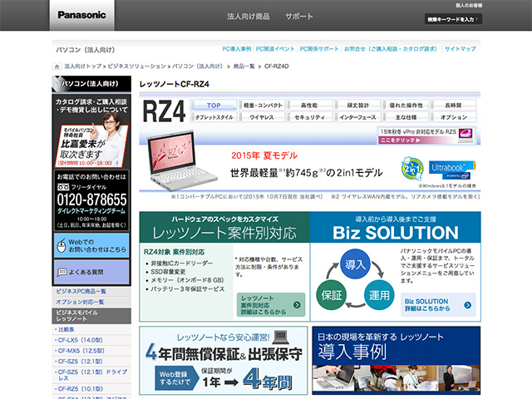Open the PC関連イベント link
The width and height of the screenshot is (532, 399).
275,49
